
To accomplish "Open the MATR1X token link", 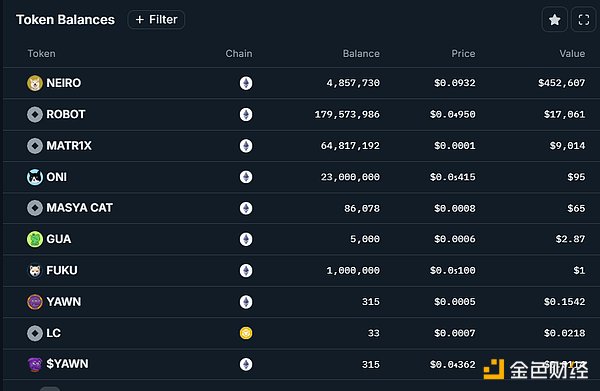I will click(x=69, y=146).
